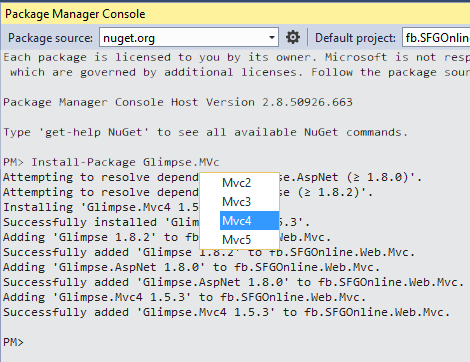The image size is (470, 362).
Task: Click the Package source label
Action: 50,38
